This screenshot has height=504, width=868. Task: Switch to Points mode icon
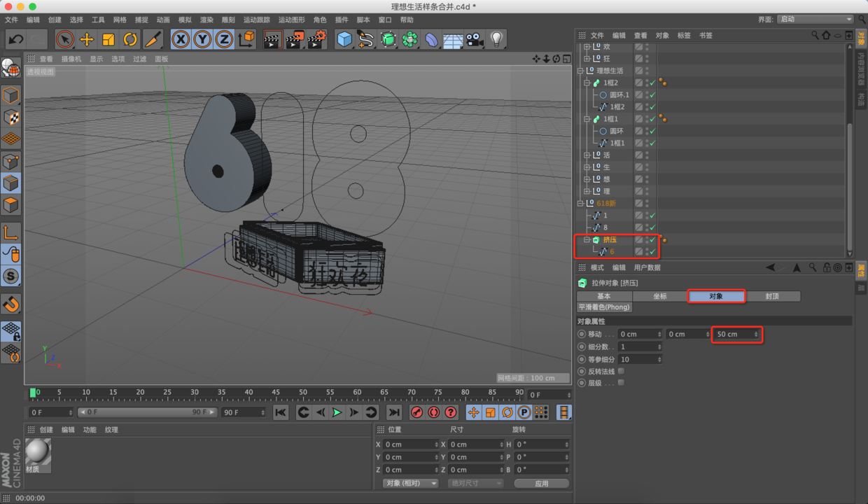click(x=10, y=162)
